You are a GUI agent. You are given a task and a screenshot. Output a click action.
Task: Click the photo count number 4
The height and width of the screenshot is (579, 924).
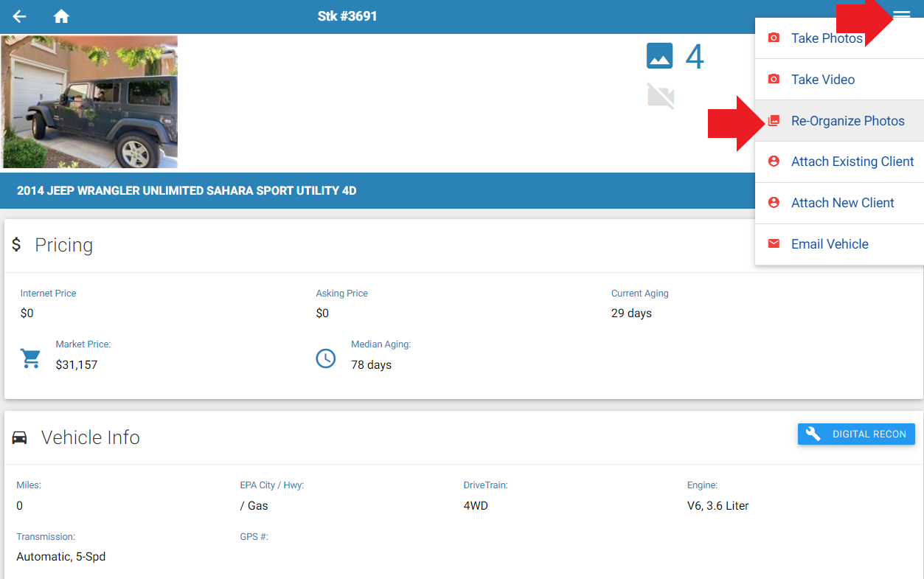point(695,57)
